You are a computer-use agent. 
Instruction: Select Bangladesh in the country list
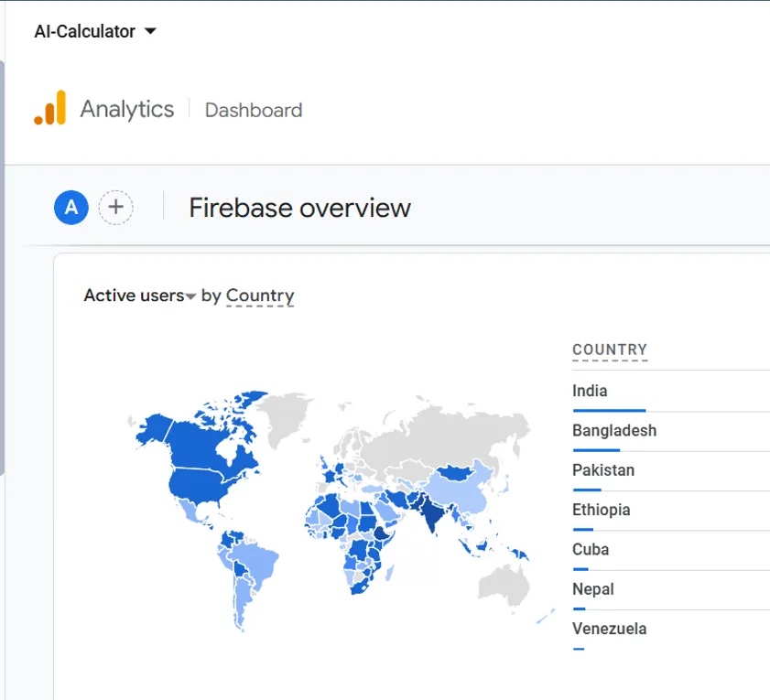point(613,430)
